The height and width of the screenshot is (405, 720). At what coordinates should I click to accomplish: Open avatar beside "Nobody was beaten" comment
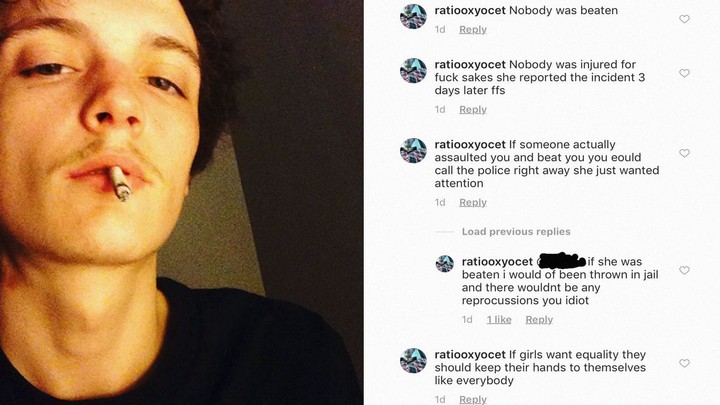tap(413, 17)
